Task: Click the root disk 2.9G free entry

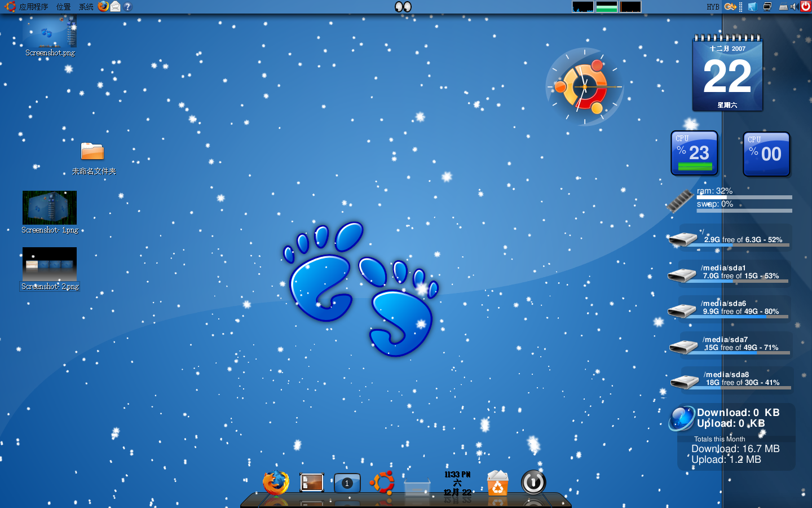Action: pos(730,238)
